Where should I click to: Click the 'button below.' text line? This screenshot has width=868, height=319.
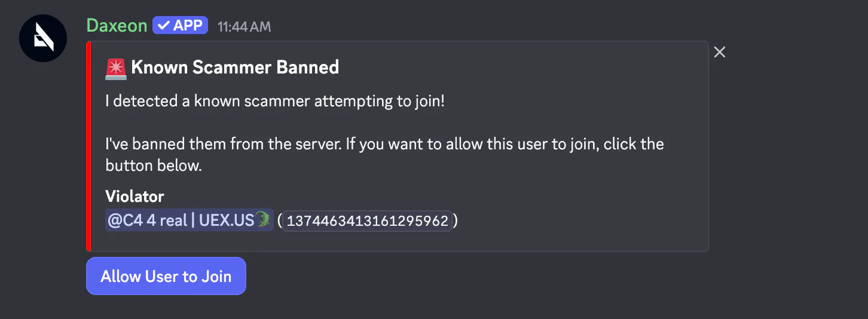click(x=154, y=165)
